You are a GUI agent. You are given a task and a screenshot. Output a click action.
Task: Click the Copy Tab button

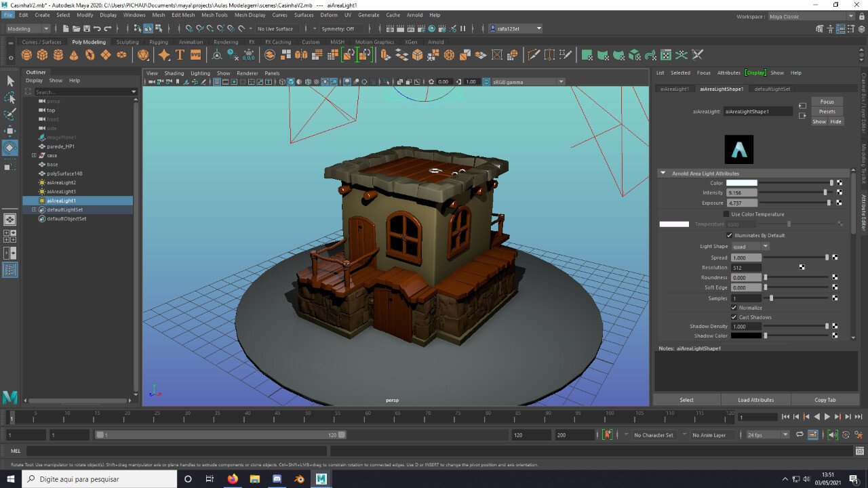(826, 399)
